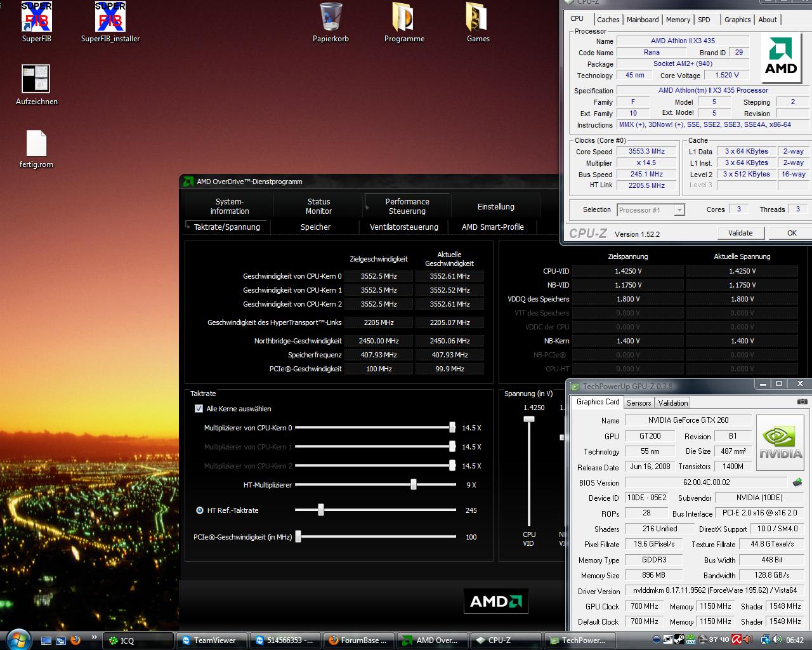Switch to TeamViewer taskbar button
The width and height of the screenshot is (812, 650).
click(x=213, y=640)
